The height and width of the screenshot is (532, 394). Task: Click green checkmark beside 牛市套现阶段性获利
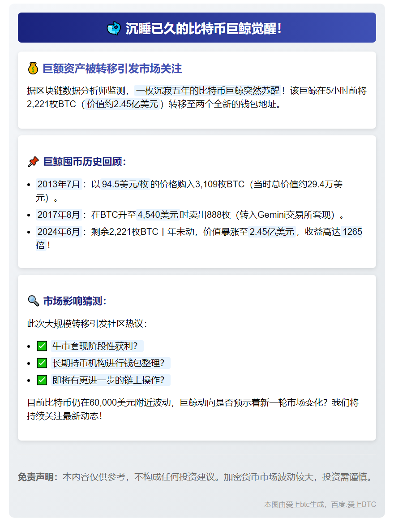click(x=42, y=346)
